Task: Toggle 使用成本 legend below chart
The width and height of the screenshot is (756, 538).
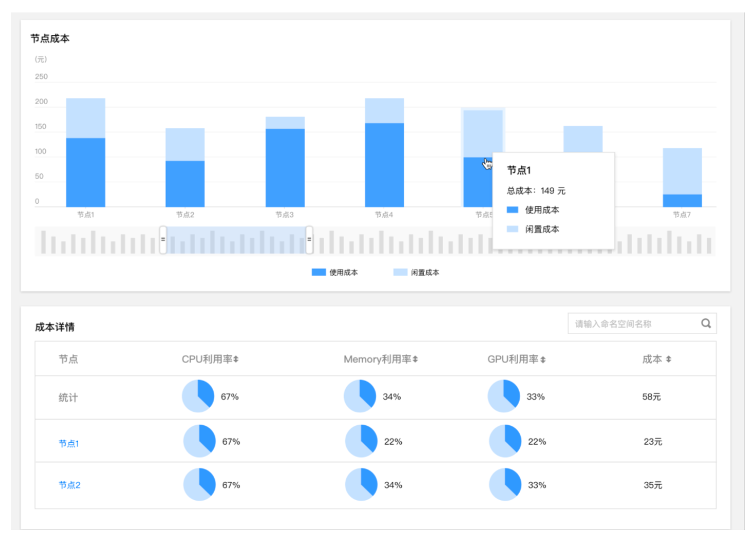Action: (335, 272)
